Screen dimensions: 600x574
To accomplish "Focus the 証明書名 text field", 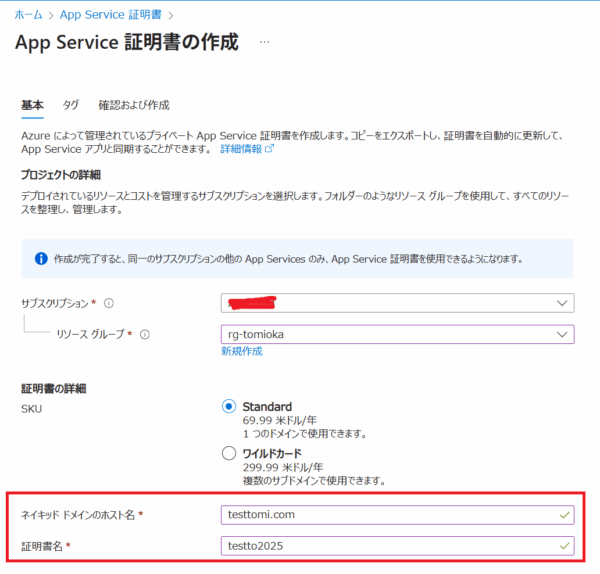I will pyautogui.click(x=390, y=546).
